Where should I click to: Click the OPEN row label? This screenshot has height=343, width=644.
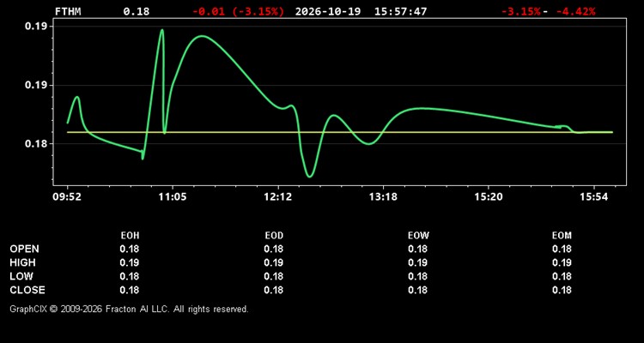25,249
